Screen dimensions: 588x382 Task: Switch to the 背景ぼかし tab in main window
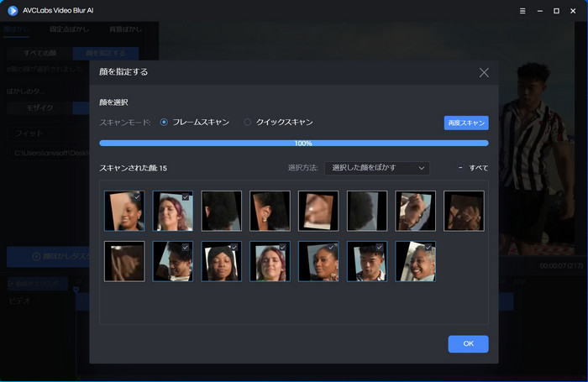(126, 29)
